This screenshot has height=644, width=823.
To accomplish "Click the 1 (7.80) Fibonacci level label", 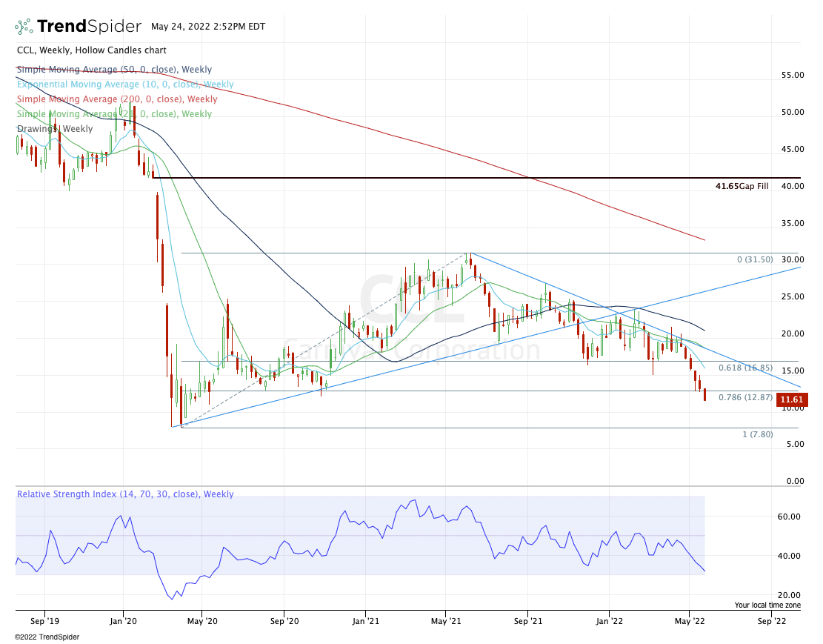I will point(757,434).
